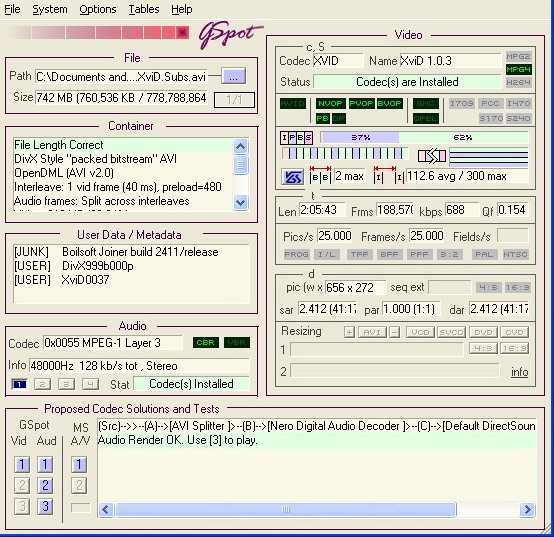The image size is (554, 537).
Task: Click the browse file '...' button
Action: coord(233,76)
